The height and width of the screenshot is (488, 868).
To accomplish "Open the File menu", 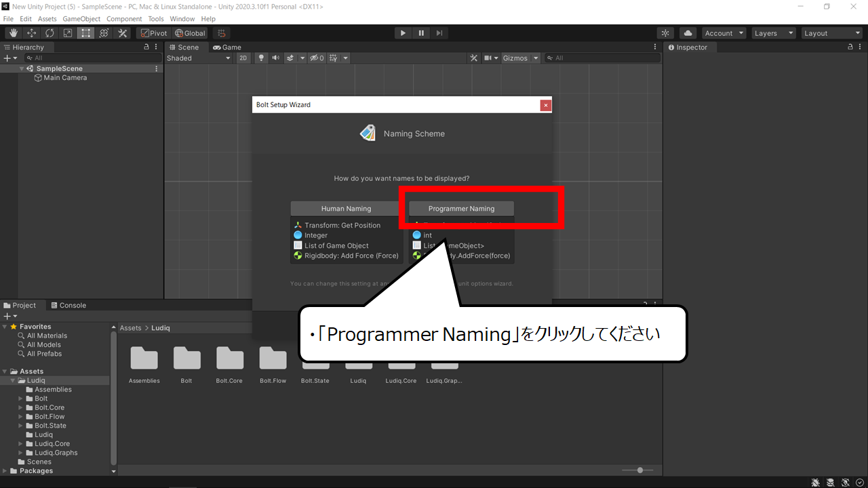I will point(8,19).
